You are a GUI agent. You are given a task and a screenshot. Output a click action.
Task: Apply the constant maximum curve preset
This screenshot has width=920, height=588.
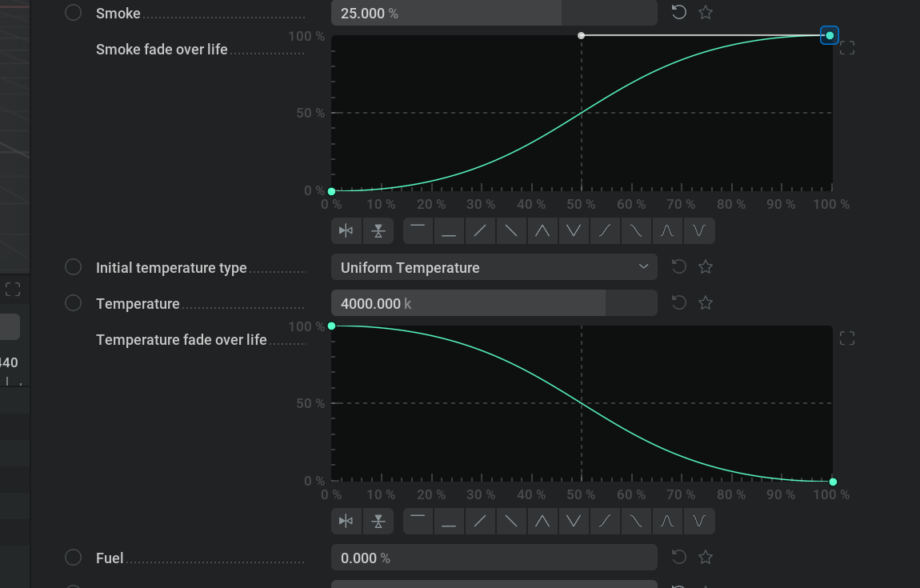point(418,230)
